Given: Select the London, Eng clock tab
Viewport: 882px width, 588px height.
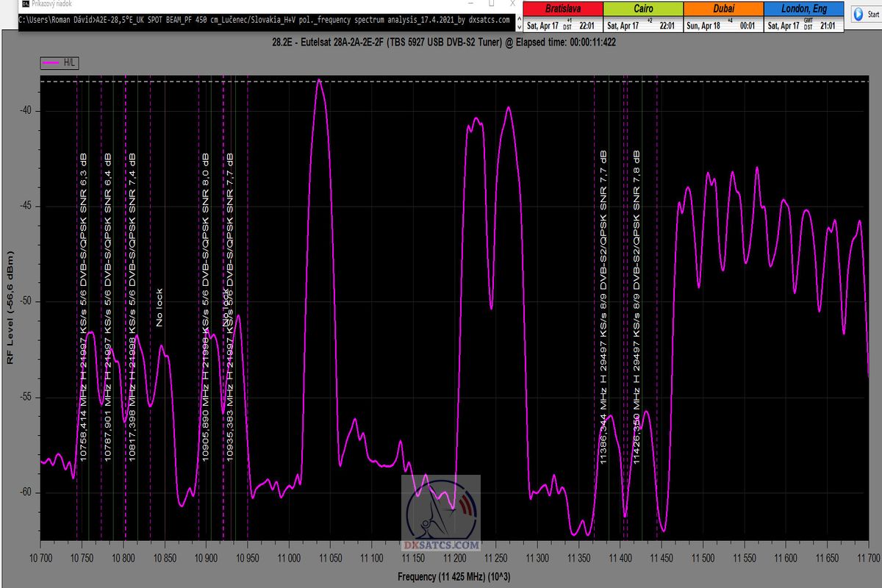Looking at the screenshot, I should point(803,10).
